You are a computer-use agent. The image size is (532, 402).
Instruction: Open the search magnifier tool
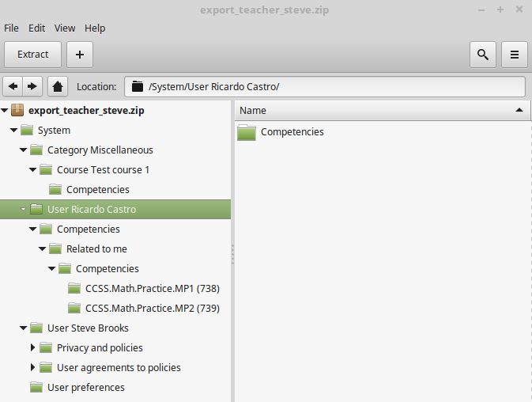coord(482,55)
